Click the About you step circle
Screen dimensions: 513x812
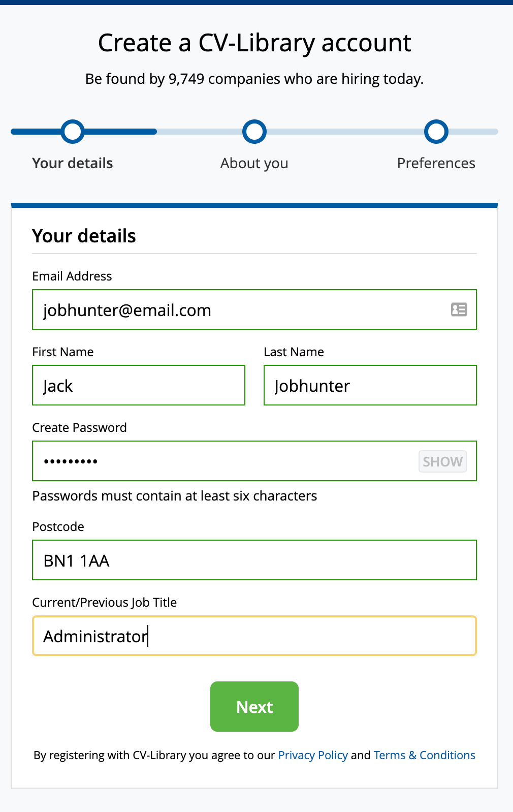(x=254, y=132)
